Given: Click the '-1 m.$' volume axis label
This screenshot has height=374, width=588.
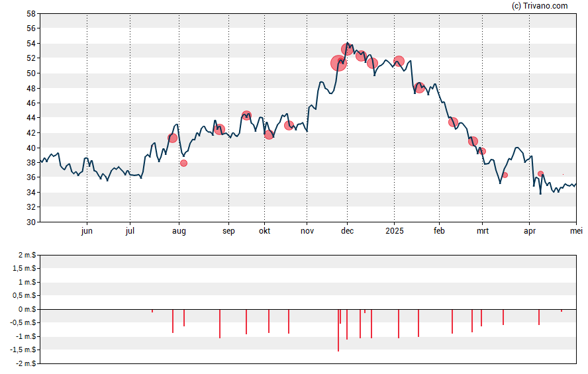Looking at the screenshot, I should pyautogui.click(x=26, y=336).
